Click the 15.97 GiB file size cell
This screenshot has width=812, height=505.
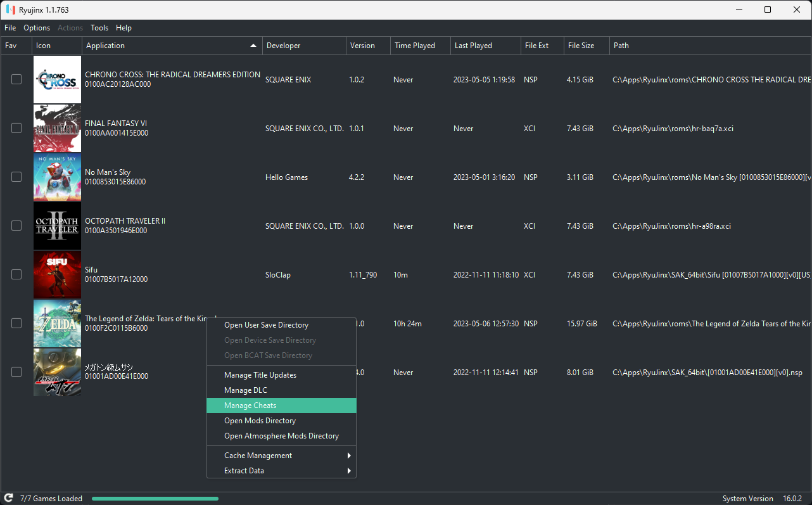[582, 324]
